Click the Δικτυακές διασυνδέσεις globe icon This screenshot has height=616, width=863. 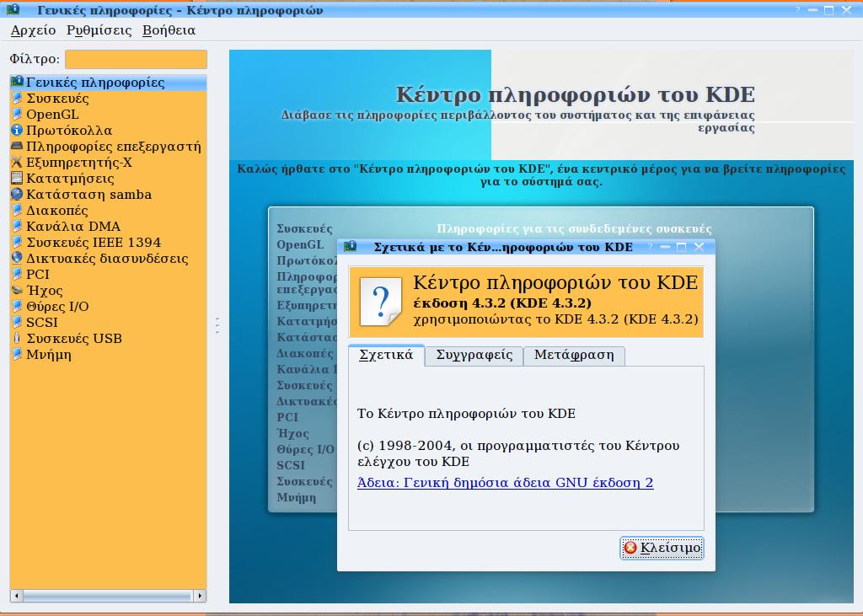17,258
